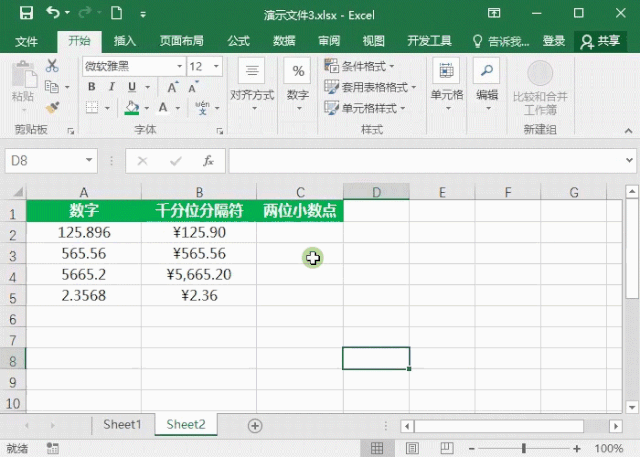The image size is (640, 457).
Task: Go to the 数据 tab
Action: click(284, 41)
